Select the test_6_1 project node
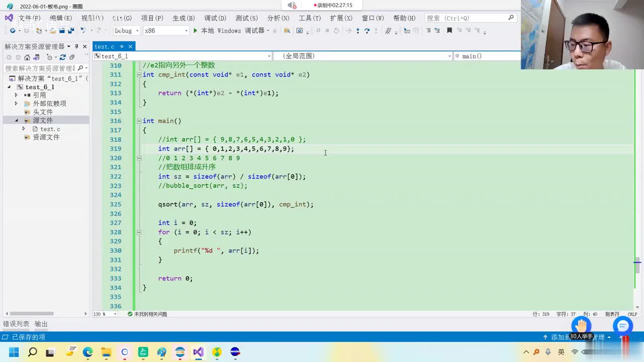Image resolution: width=644 pixels, height=362 pixels. point(40,87)
